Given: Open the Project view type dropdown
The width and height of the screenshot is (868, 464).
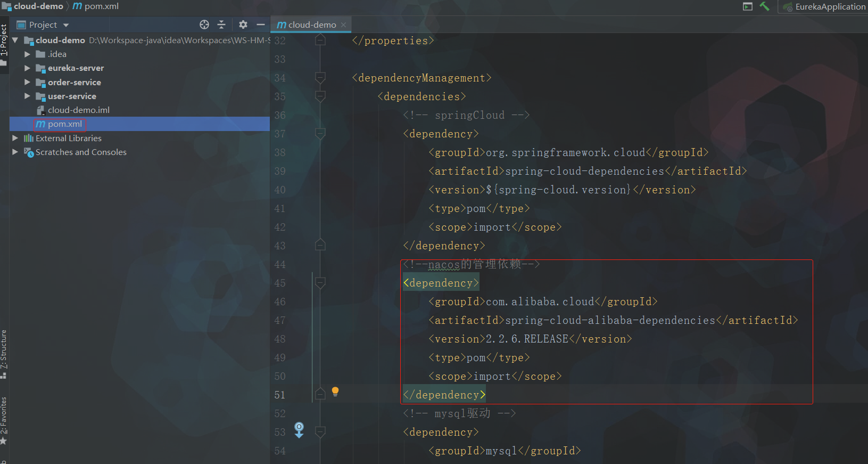Looking at the screenshot, I should click(x=66, y=25).
